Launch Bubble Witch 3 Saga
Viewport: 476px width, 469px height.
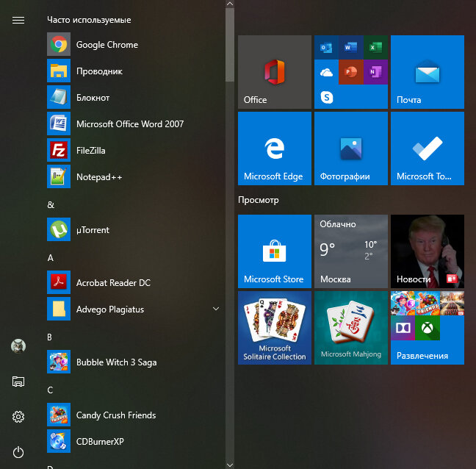tap(134, 362)
